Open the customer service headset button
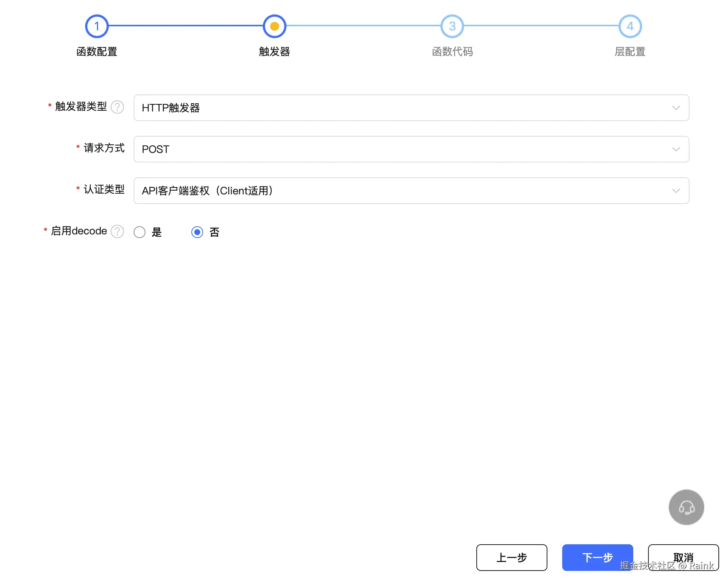 [686, 507]
